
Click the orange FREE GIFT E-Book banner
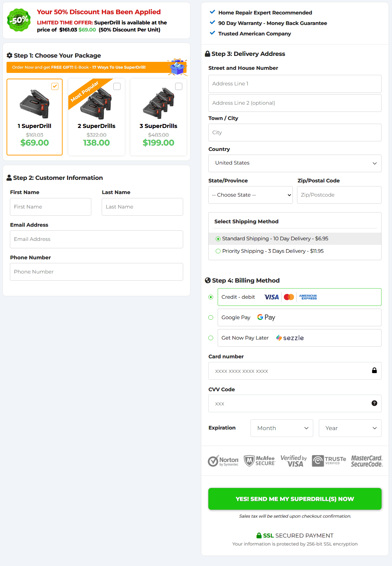click(x=96, y=67)
